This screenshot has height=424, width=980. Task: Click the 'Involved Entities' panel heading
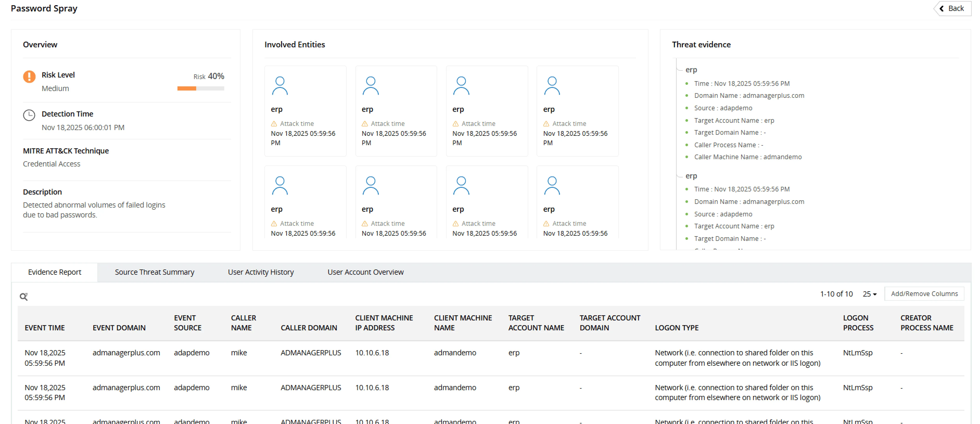click(x=295, y=44)
